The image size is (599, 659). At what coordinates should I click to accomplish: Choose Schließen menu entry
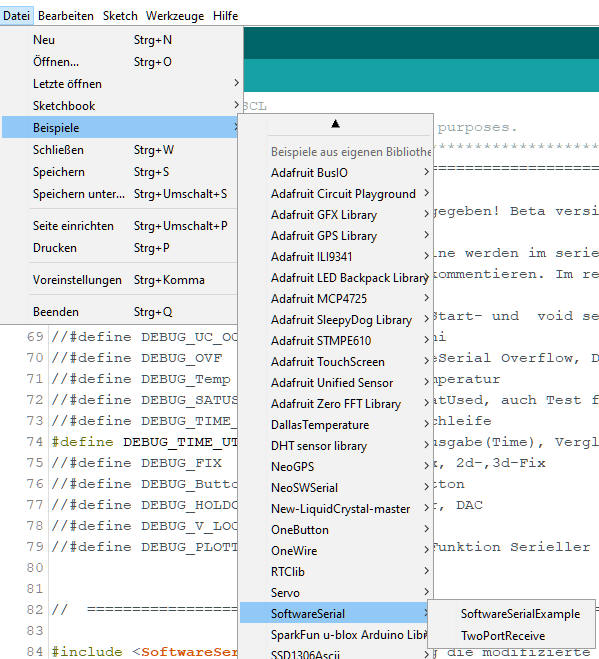120,150
